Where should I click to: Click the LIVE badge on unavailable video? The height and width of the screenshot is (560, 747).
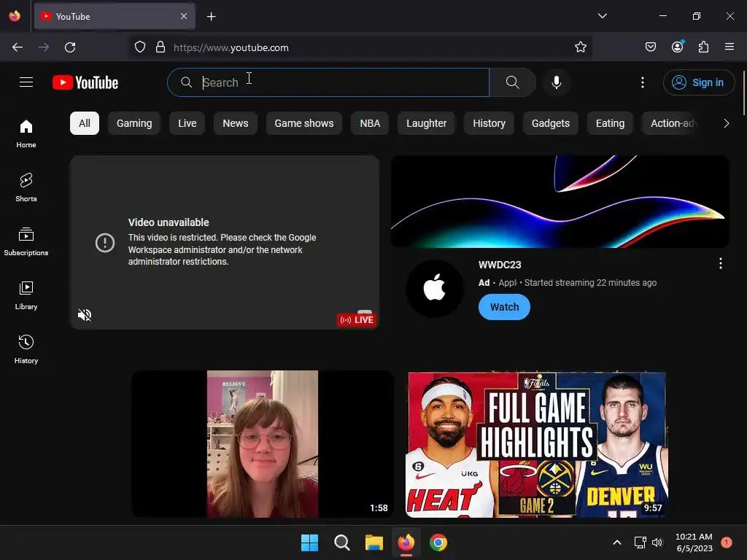357,320
